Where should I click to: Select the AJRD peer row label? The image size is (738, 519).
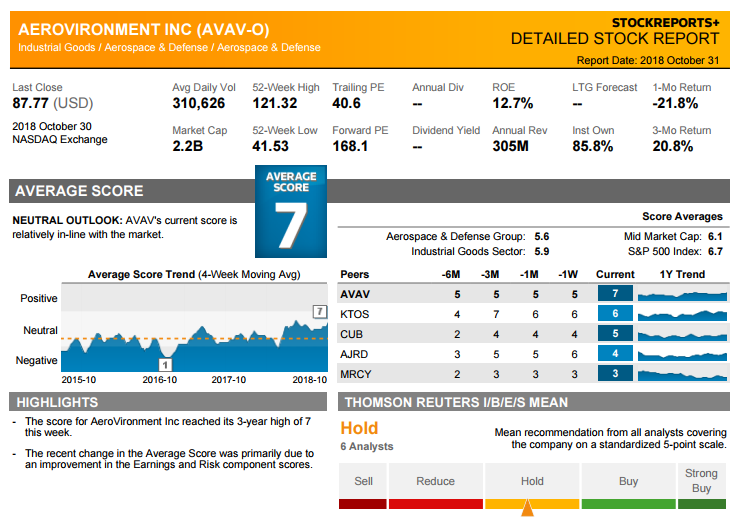coord(354,354)
